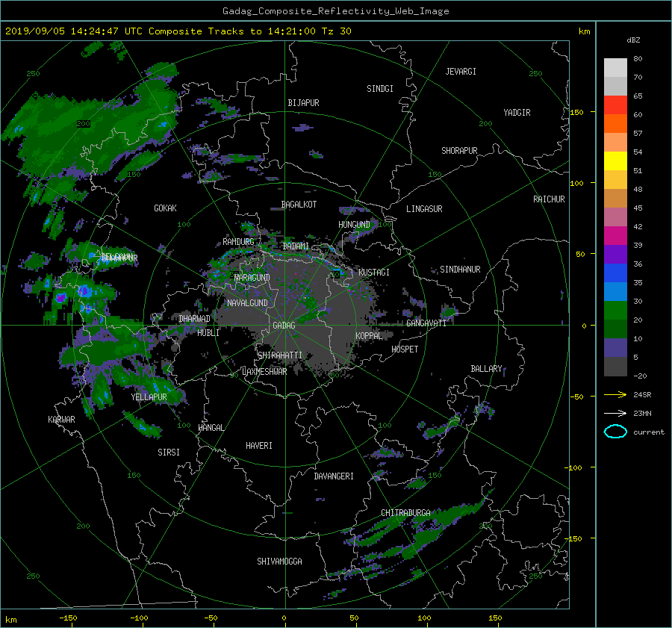Click the LAXMESHWAR city label

pos(264,372)
